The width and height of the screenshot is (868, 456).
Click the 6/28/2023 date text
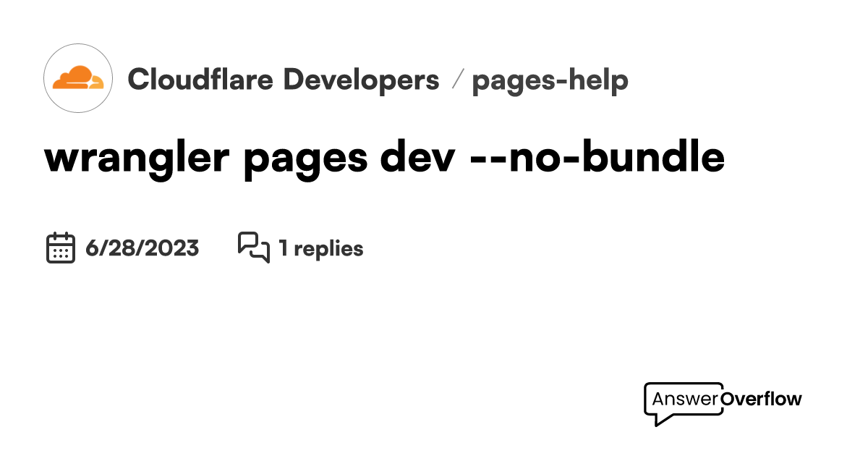142,248
